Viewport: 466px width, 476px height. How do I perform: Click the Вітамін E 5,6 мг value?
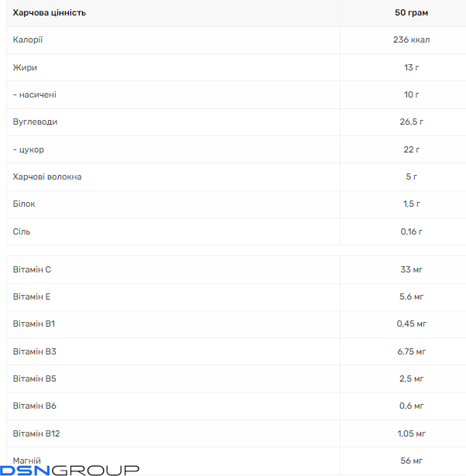click(411, 296)
